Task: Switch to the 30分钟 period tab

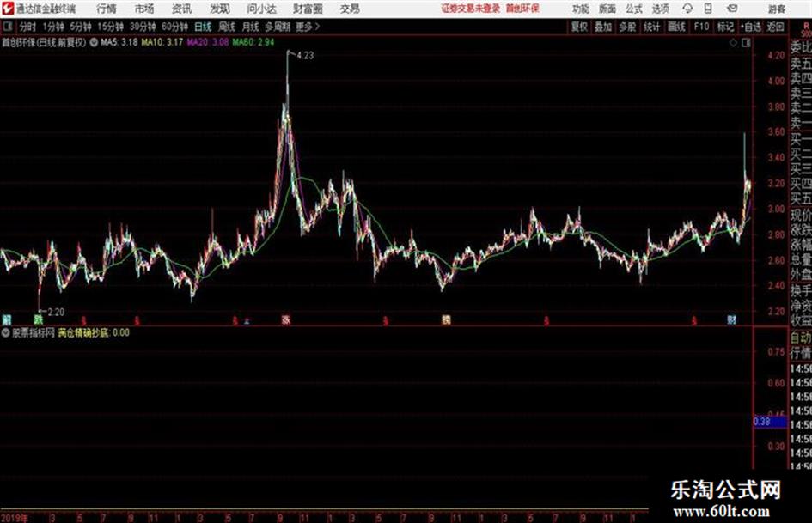Action: coord(143,27)
